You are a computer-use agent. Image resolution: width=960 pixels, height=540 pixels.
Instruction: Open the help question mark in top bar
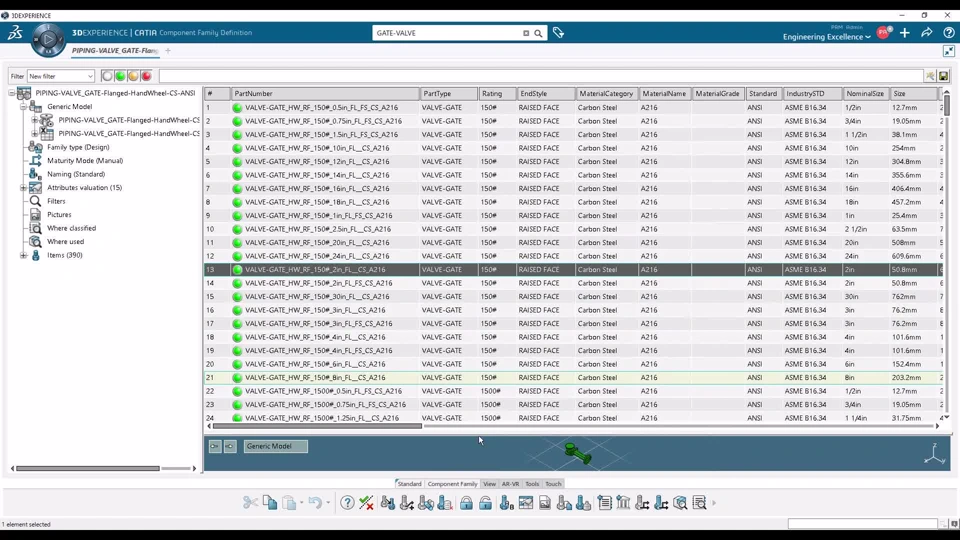click(948, 32)
